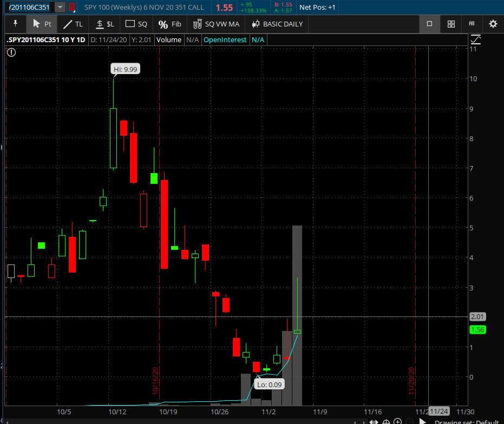504x424 pixels.
Task: Open the chart grid layout icon
Action: [x=451, y=24]
